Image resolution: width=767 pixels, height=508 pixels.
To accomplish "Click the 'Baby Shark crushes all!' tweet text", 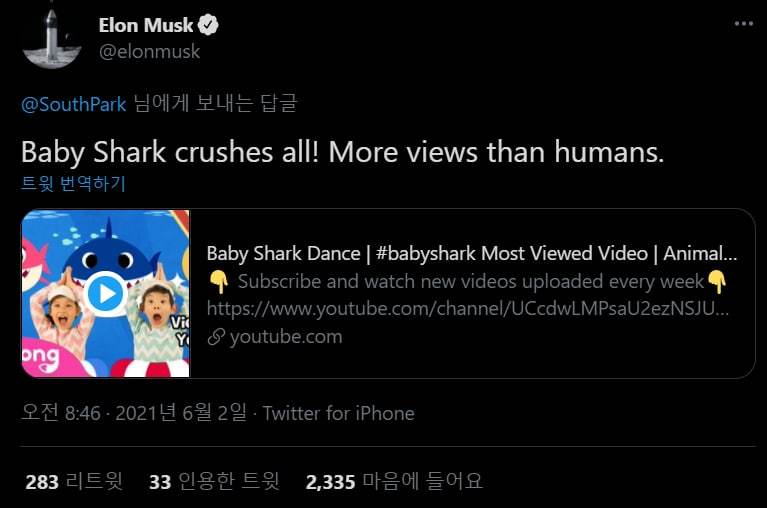I will coord(342,152).
